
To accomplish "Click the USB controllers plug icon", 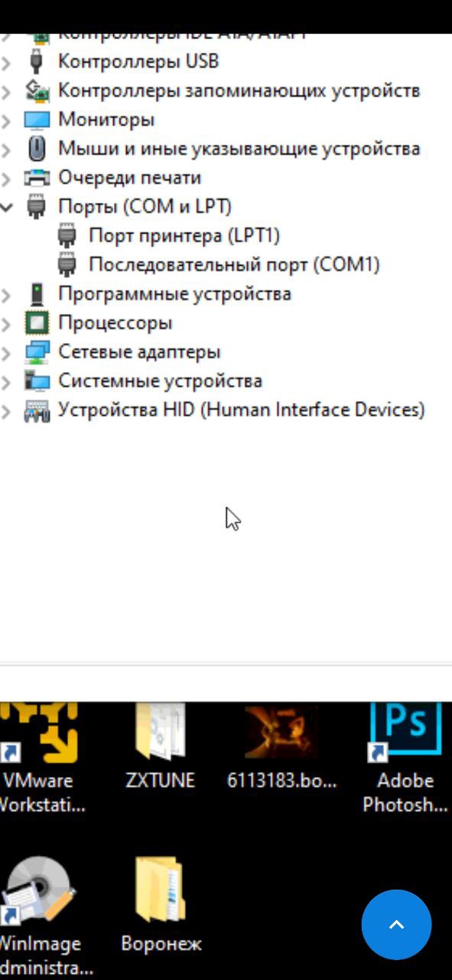I will (37, 61).
